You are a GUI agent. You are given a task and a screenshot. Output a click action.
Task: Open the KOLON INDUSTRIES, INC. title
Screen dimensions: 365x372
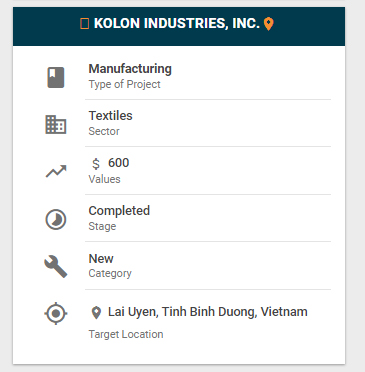point(177,24)
